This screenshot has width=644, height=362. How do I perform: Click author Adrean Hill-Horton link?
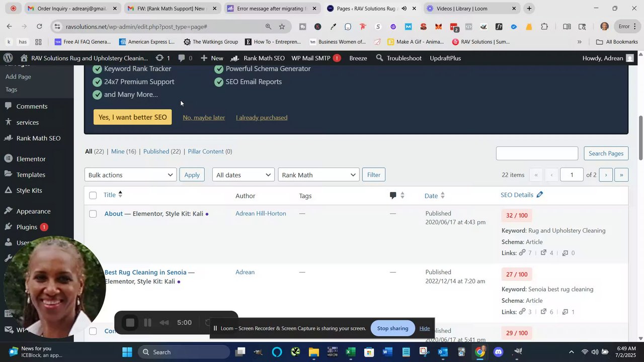pyautogui.click(x=261, y=213)
